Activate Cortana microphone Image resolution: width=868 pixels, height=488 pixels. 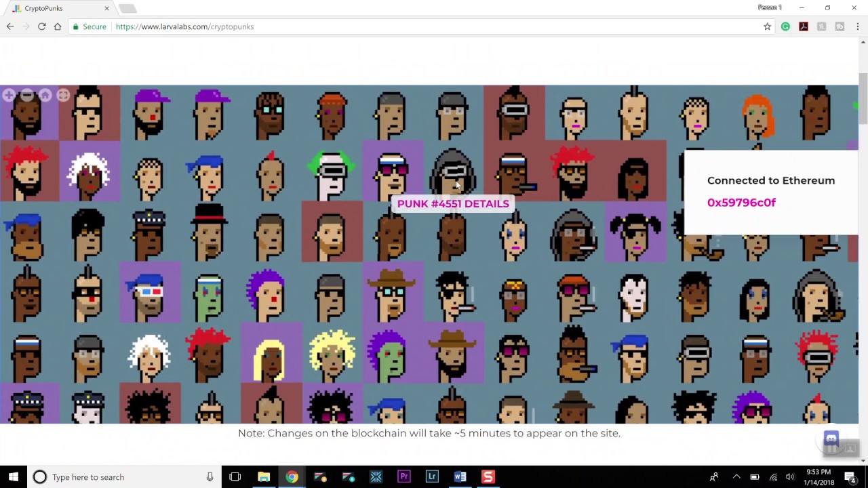210,477
